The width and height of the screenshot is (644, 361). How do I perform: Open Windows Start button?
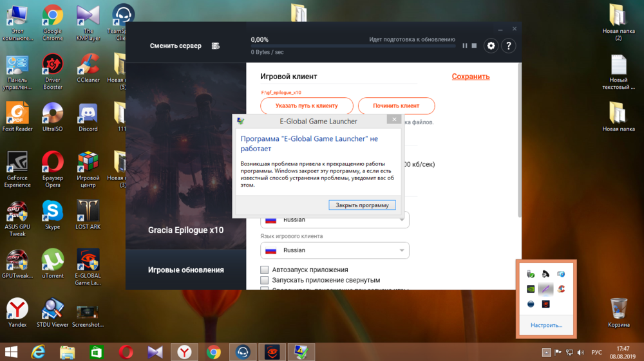[x=11, y=352]
